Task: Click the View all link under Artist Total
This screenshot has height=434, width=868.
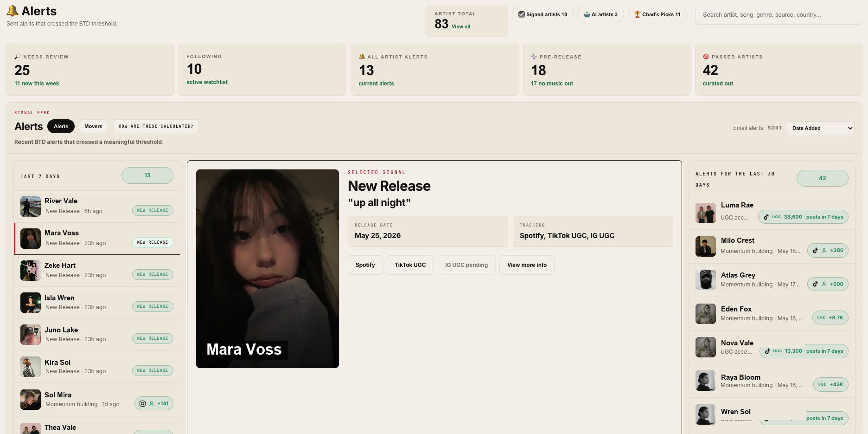Action: point(461,26)
